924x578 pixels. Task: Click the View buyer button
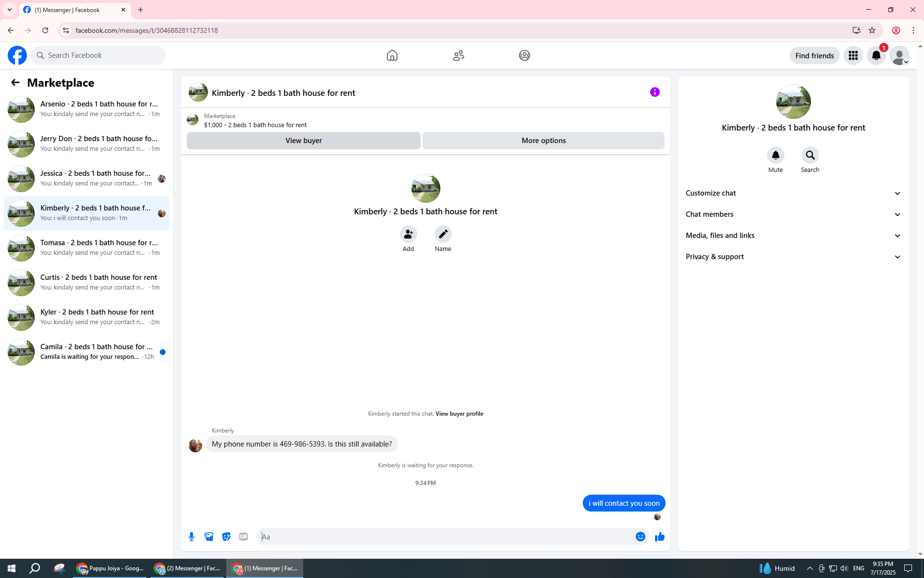(304, 141)
